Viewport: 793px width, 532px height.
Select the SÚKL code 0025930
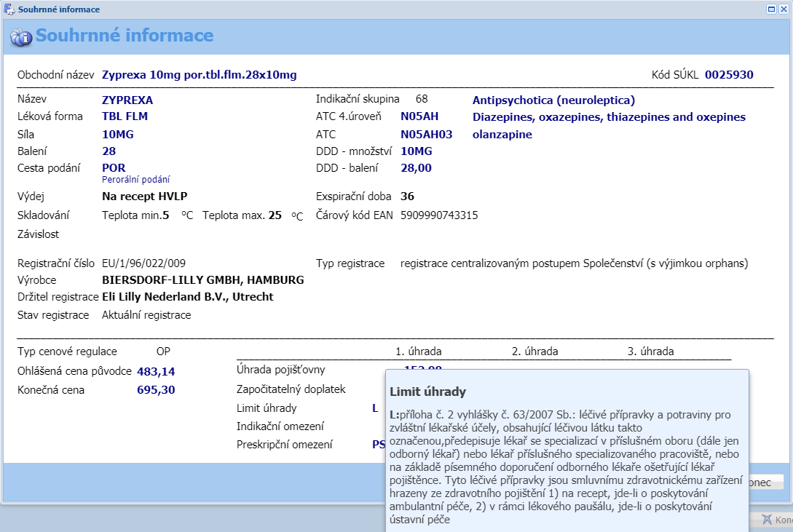(x=729, y=75)
